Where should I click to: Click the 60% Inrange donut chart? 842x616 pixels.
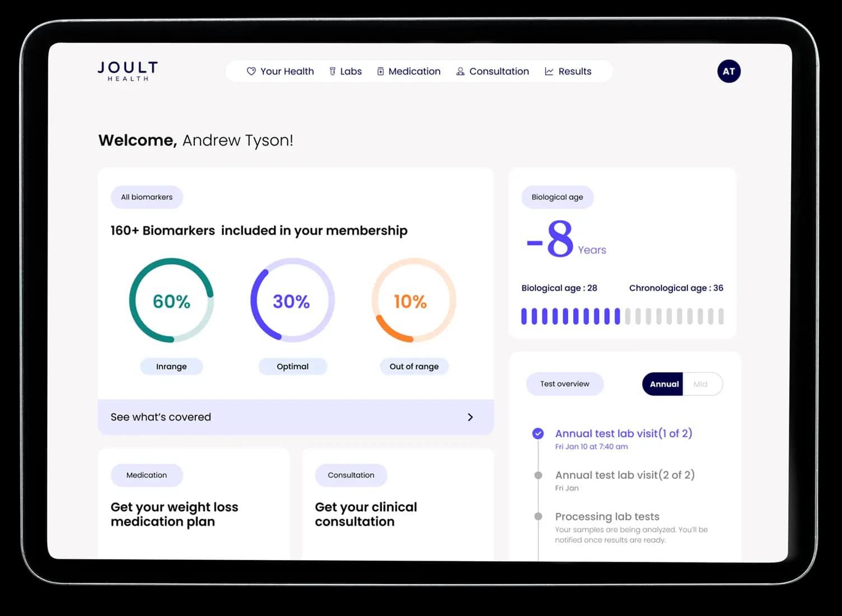click(x=171, y=301)
